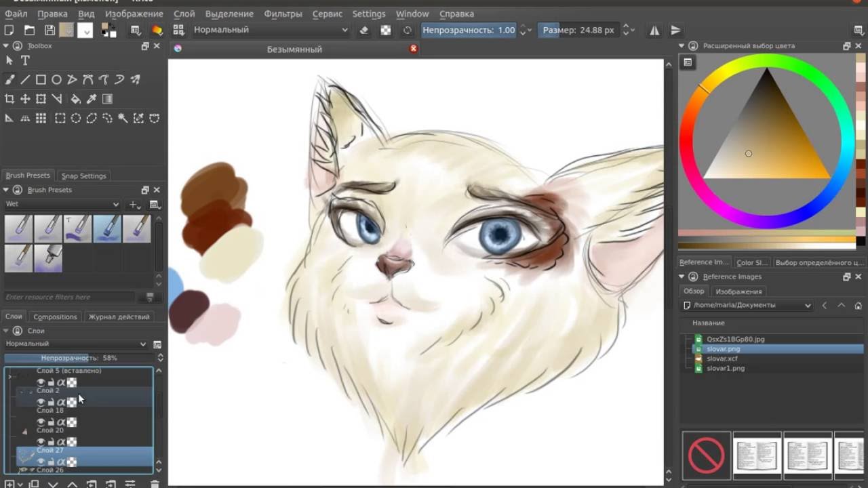Viewport: 868px width, 488px height.
Task: Open the Фильтры menu
Action: (283, 14)
